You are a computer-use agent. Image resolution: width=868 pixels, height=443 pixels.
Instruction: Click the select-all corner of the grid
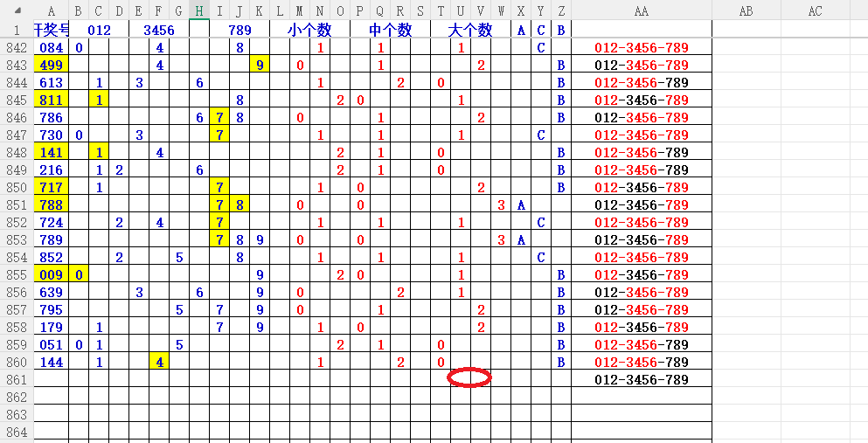point(16,10)
